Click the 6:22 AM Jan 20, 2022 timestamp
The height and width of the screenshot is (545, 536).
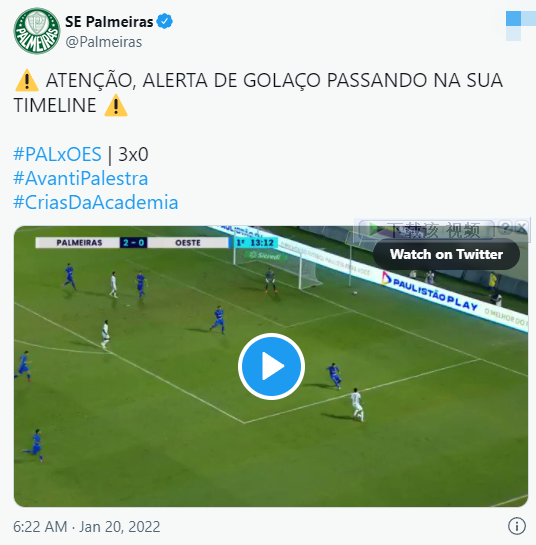coord(87,527)
